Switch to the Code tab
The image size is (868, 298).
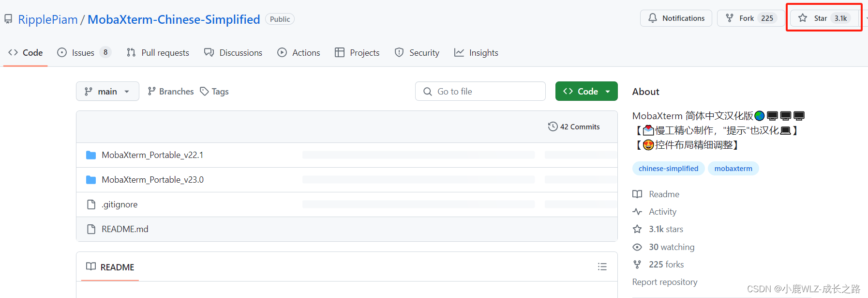[x=26, y=52]
